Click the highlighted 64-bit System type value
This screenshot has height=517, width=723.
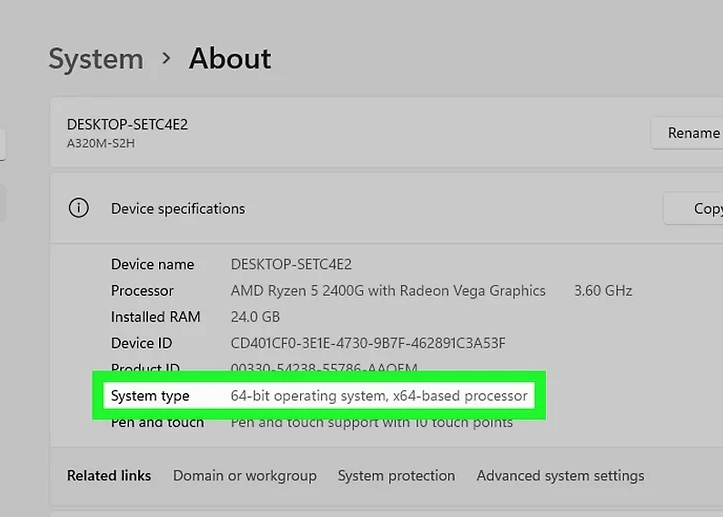379,396
